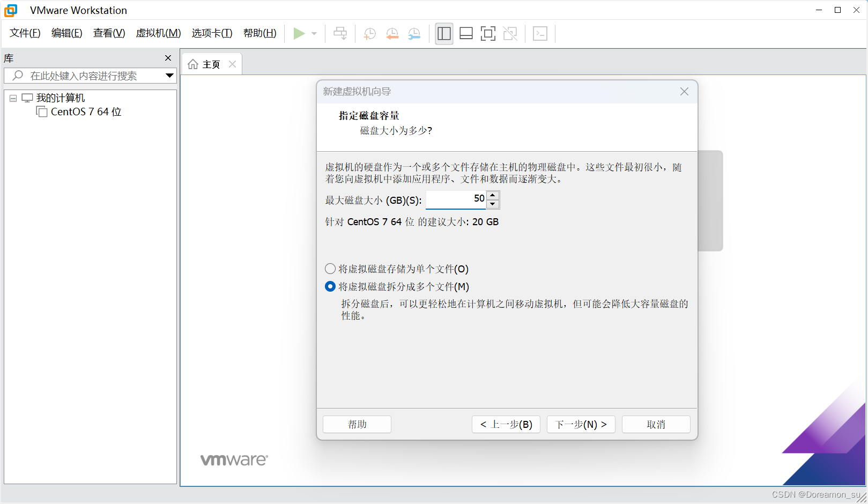Click the 上一步(B) back button

tap(506, 424)
